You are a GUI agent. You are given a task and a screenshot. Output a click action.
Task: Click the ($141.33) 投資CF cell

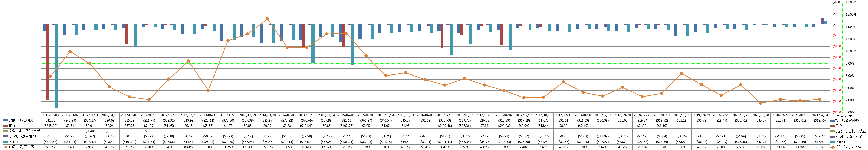coord(445,142)
